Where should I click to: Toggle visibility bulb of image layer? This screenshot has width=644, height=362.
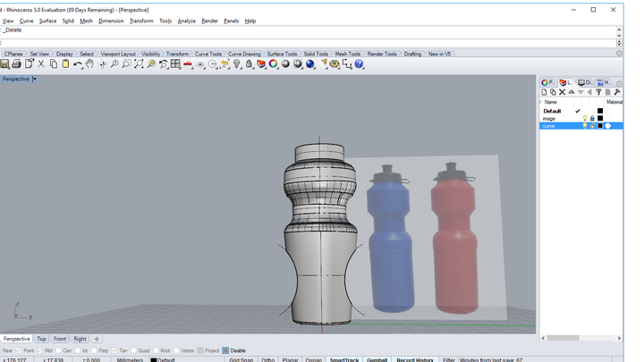coord(585,118)
